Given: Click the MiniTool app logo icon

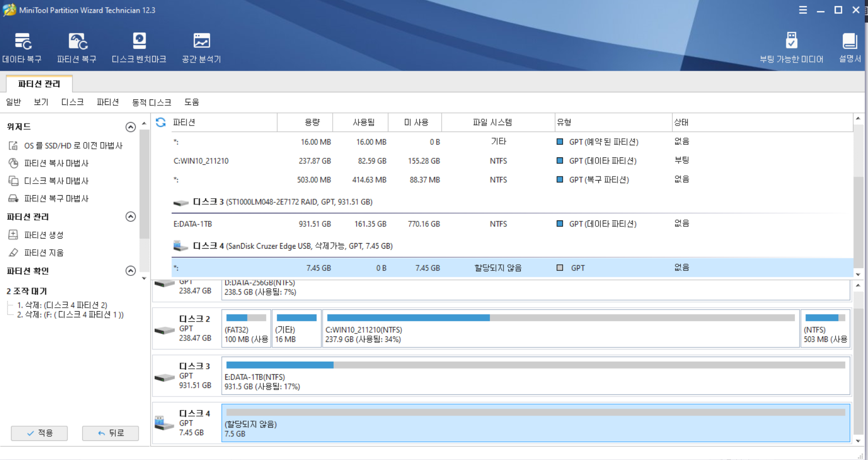Looking at the screenshot, I should point(9,10).
